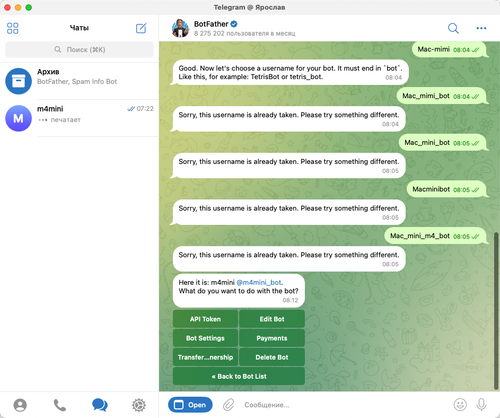The image size is (500, 418).
Task: Open the Archive chat folder row
Action: pyautogui.click(x=79, y=81)
